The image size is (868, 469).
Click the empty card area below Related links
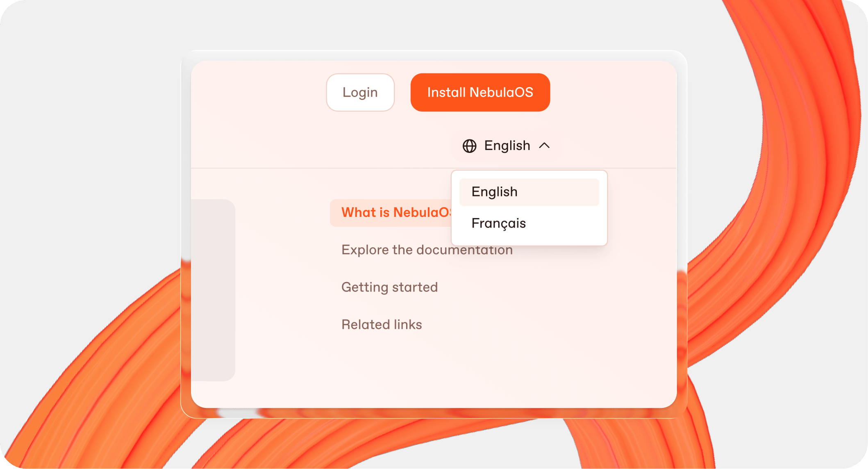point(451,369)
